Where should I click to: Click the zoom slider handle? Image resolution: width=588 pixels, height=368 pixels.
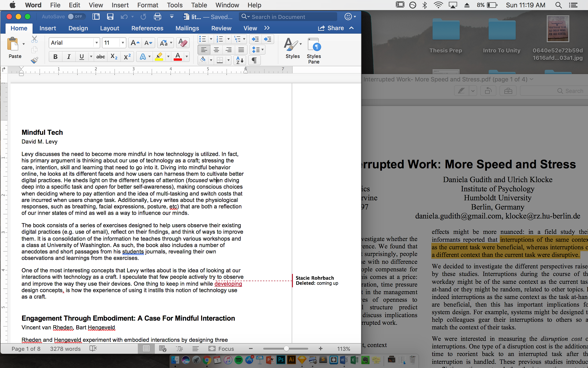click(x=286, y=349)
